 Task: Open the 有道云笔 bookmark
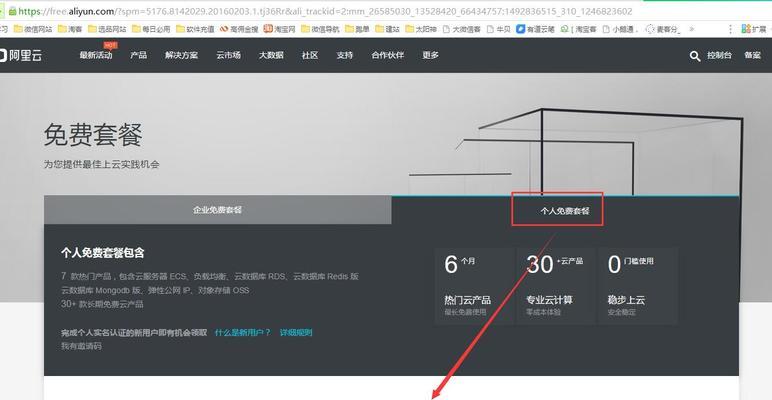tap(536, 29)
